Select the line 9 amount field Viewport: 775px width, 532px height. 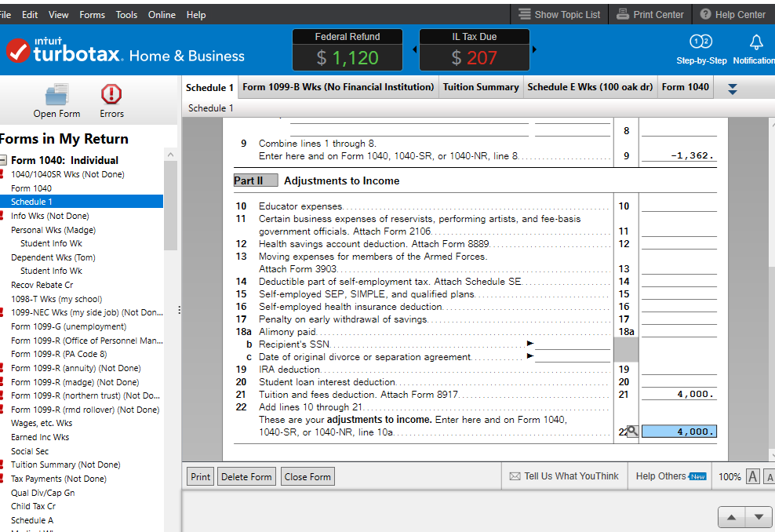[x=679, y=155]
